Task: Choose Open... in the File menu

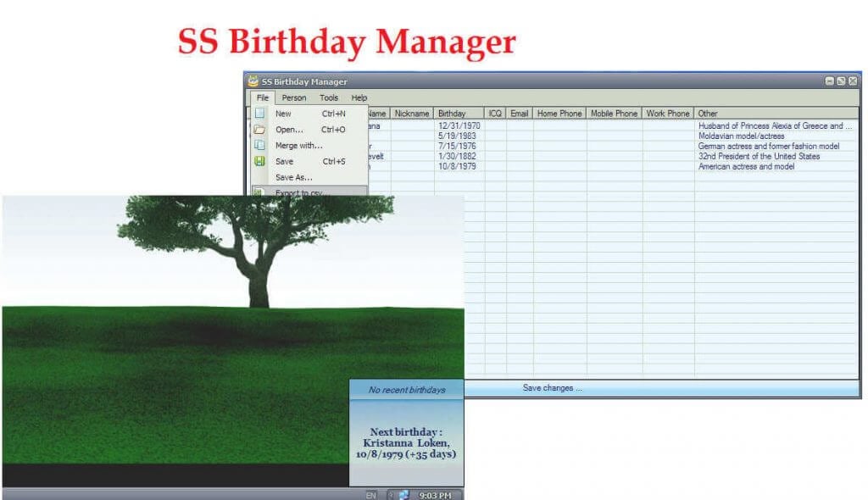Action: [310, 130]
